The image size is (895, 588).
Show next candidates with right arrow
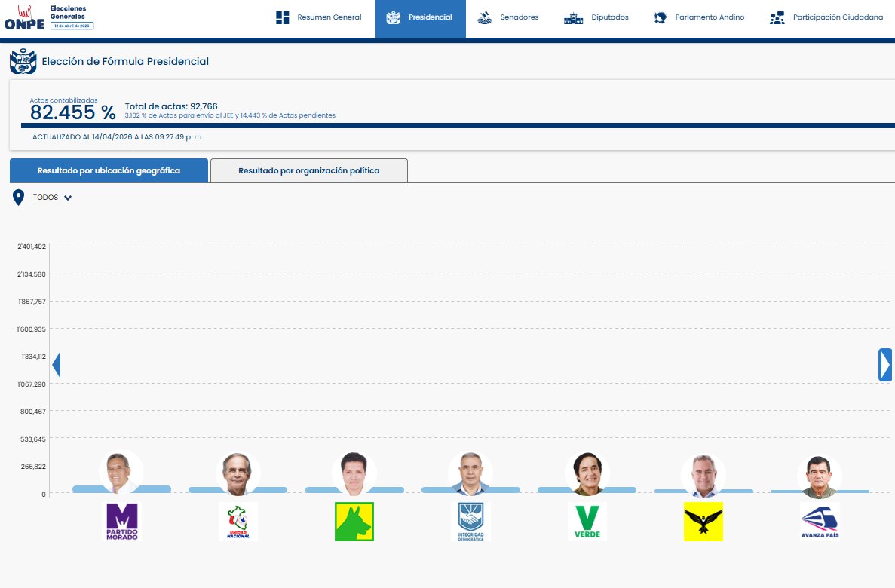[x=885, y=365]
